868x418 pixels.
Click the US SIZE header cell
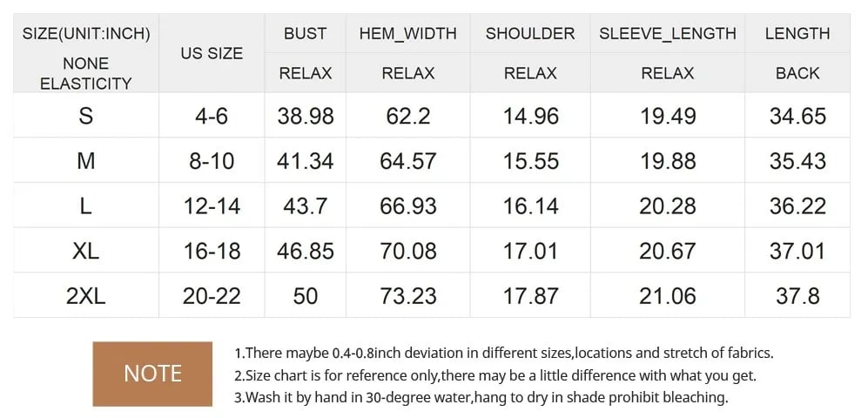click(x=212, y=53)
